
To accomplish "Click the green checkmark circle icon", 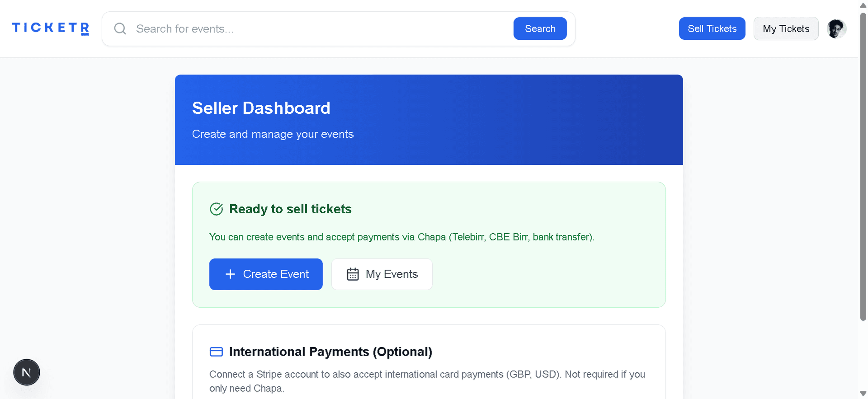I will coord(217,209).
